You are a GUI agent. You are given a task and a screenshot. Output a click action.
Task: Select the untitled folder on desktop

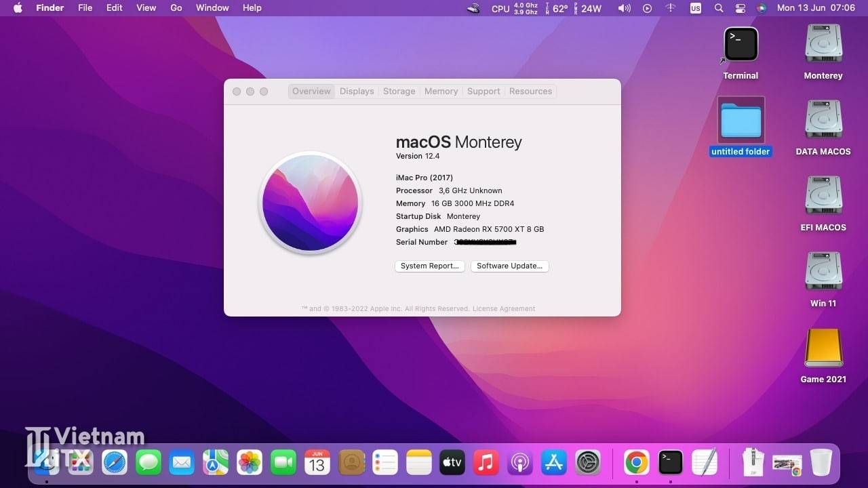point(741,121)
